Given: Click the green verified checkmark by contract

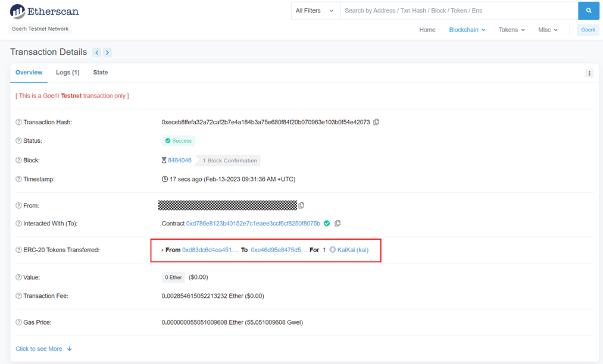Looking at the screenshot, I should 326,223.
